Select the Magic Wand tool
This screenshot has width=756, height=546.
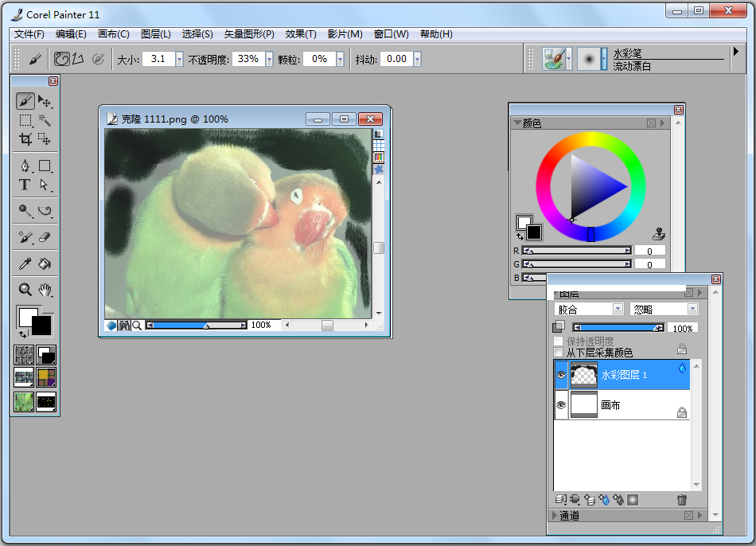[x=45, y=119]
